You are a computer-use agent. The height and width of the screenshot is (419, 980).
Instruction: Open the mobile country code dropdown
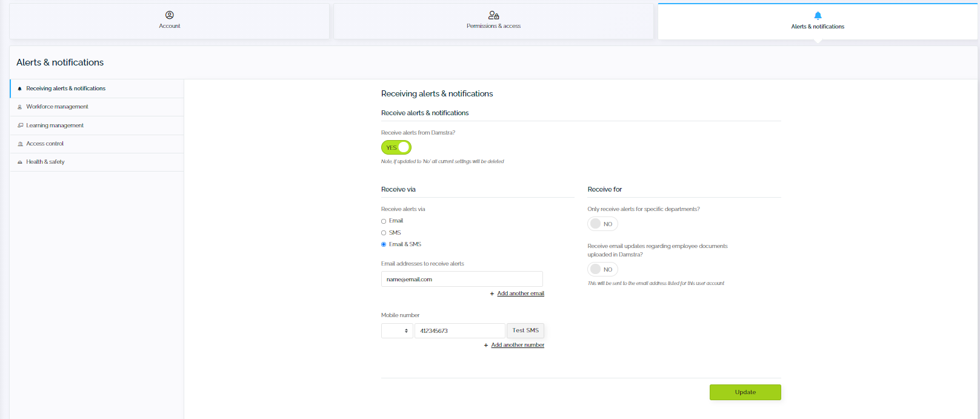[x=397, y=330]
